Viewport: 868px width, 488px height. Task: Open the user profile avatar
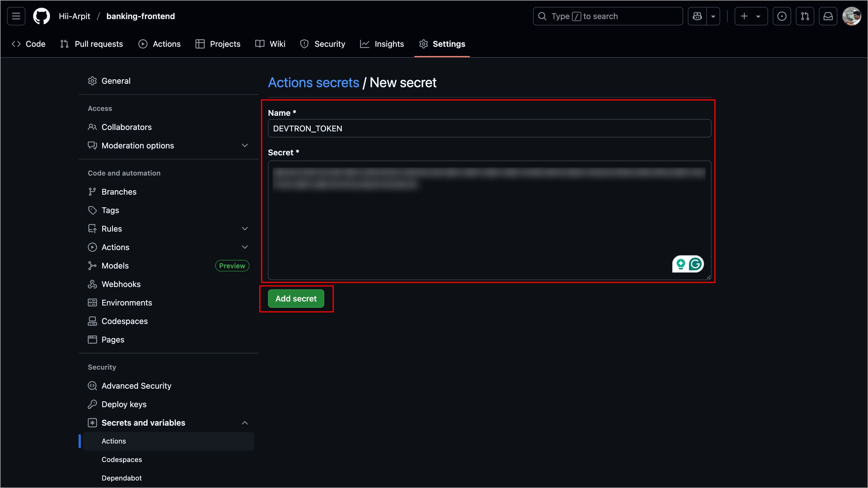852,16
